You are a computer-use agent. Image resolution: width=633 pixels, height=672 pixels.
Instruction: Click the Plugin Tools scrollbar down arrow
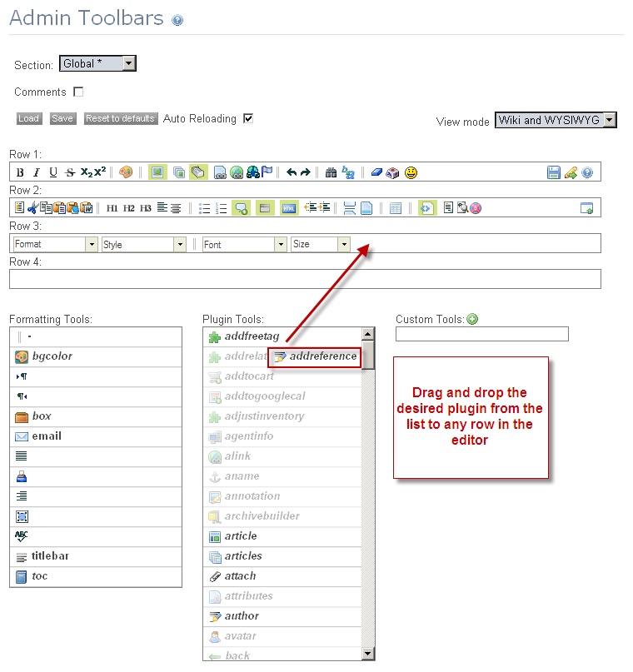tap(368, 653)
